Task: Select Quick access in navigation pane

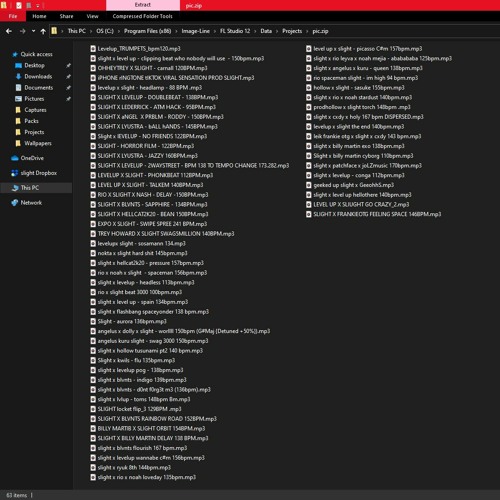Action: 36,54
